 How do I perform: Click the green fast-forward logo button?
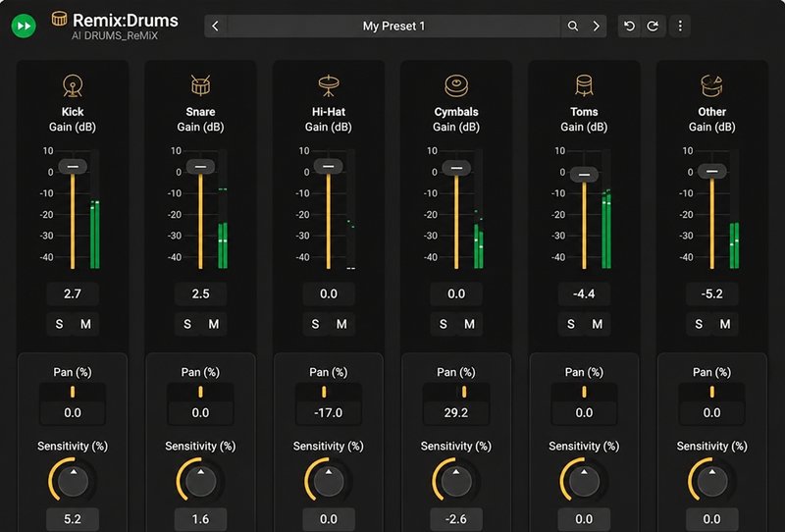(24, 26)
